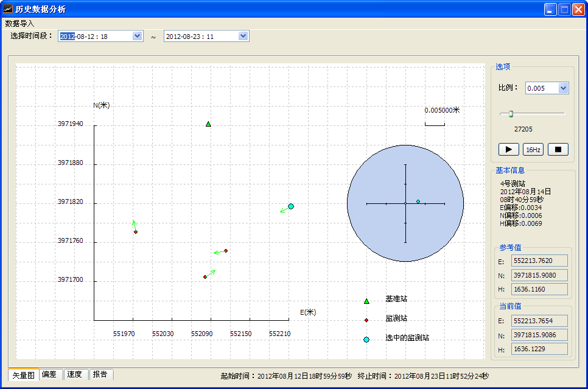
Task: Open the 数据导入 menu
Action: pyautogui.click(x=19, y=23)
